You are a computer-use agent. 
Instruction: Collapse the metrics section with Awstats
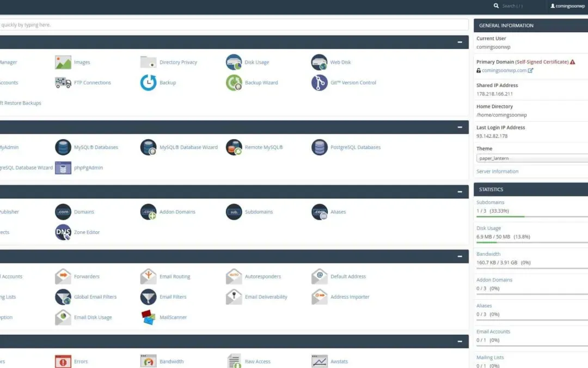pyautogui.click(x=460, y=342)
